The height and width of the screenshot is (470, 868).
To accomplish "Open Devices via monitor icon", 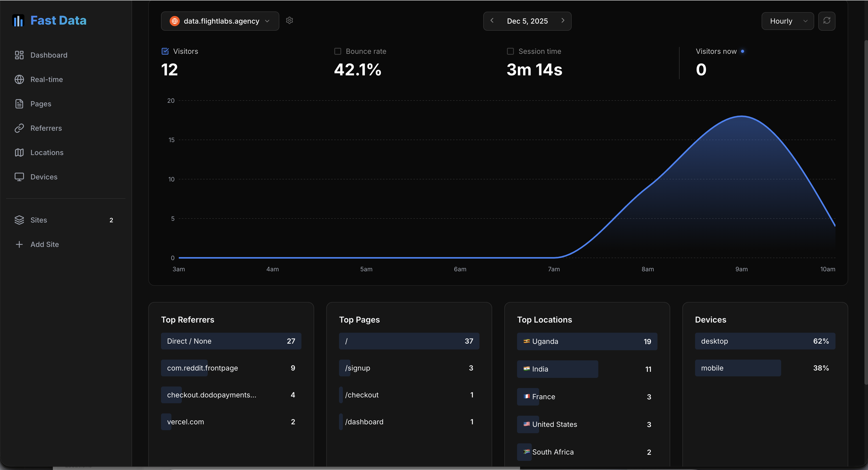I will (x=19, y=176).
